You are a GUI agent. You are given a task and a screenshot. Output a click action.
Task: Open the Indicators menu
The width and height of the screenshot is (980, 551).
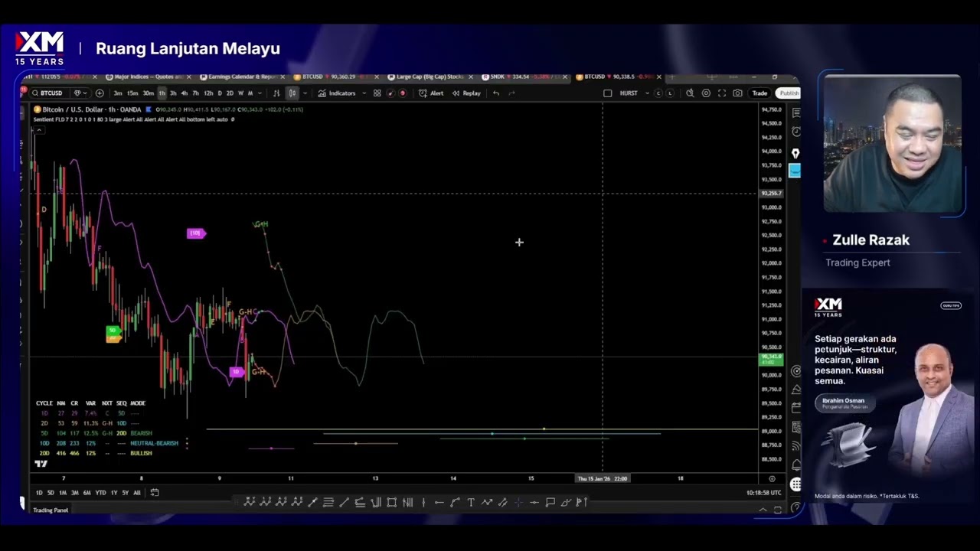[337, 93]
